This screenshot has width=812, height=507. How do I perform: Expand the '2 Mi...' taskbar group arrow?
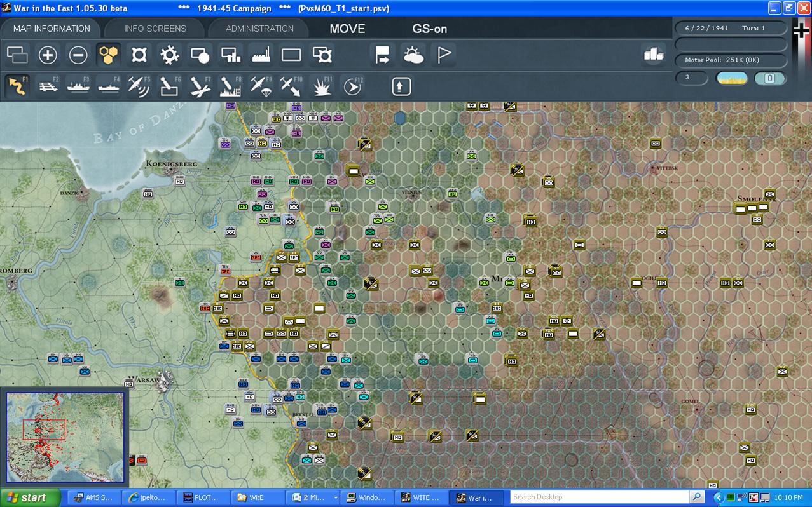point(335,497)
